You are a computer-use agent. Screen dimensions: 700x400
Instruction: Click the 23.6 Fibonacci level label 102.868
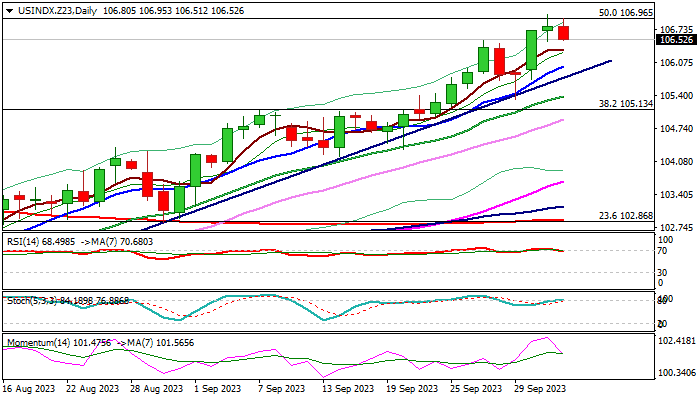pyautogui.click(x=625, y=216)
